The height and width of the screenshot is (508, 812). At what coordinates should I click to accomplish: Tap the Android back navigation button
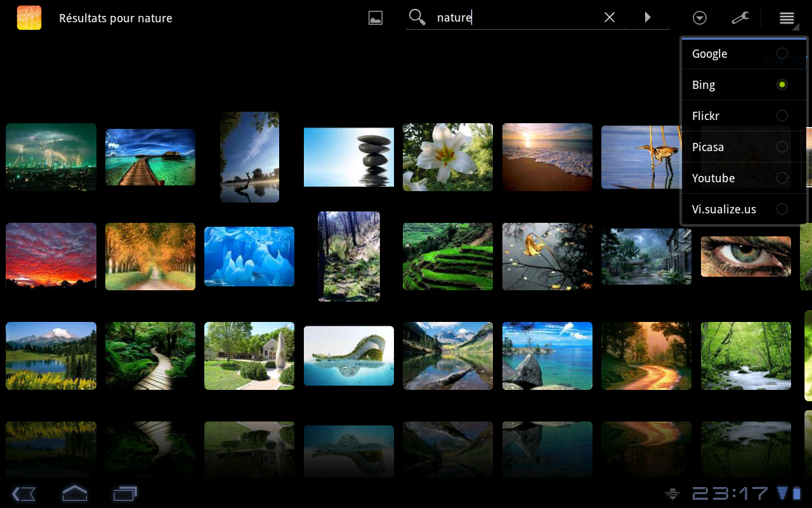tap(23, 493)
